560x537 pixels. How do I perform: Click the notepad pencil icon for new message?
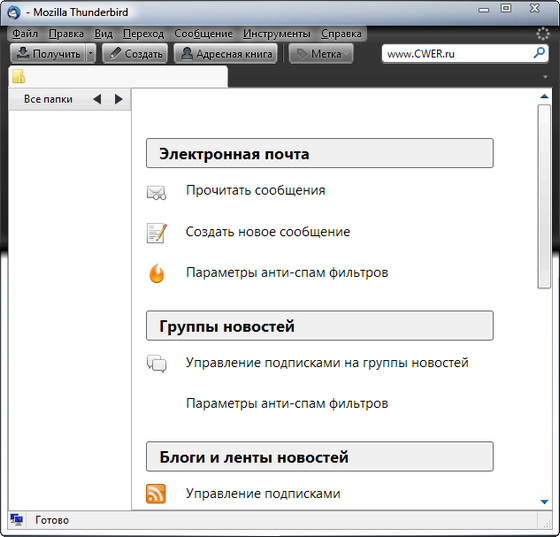point(157,233)
